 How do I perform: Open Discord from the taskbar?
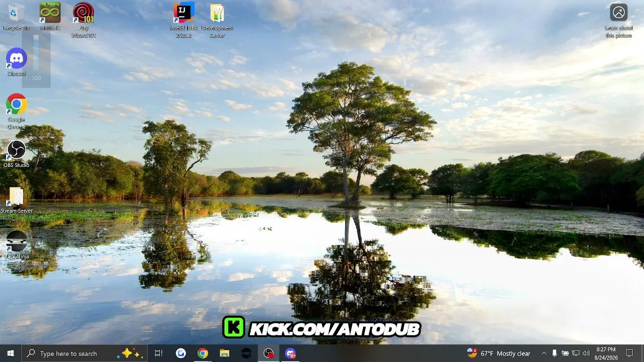click(290, 353)
